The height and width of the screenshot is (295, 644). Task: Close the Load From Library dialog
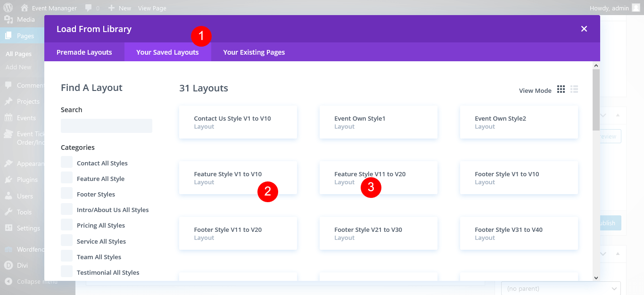click(584, 29)
